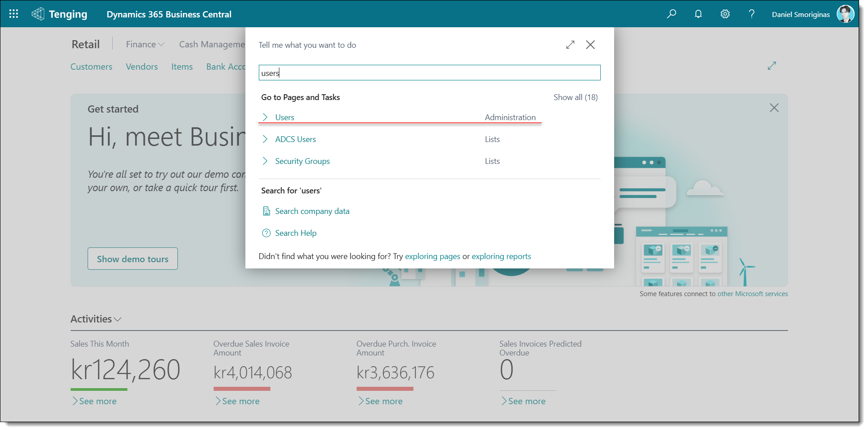Expand the Activities dropdown
Viewport: 868px width, 431px height.
96,319
